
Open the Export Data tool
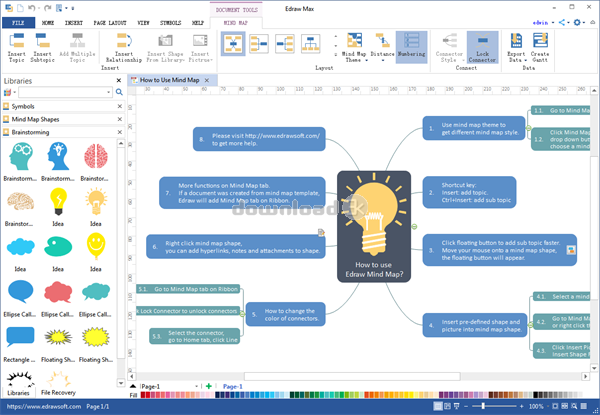pos(517,48)
